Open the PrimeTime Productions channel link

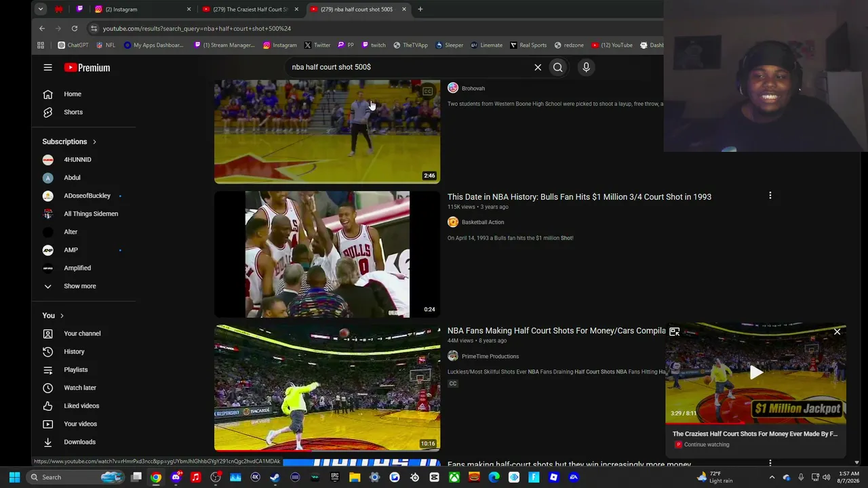(x=490, y=357)
